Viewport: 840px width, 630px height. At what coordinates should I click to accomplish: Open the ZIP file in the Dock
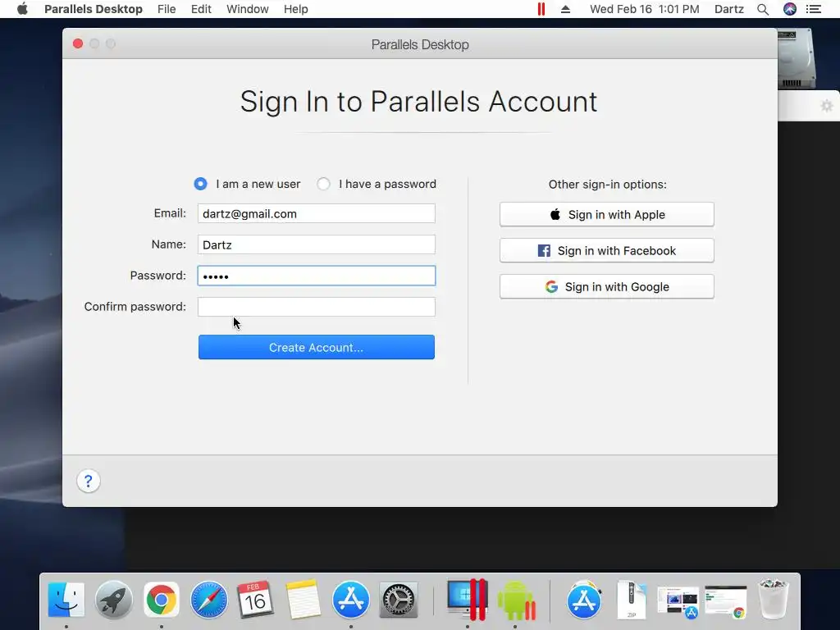pyautogui.click(x=632, y=600)
